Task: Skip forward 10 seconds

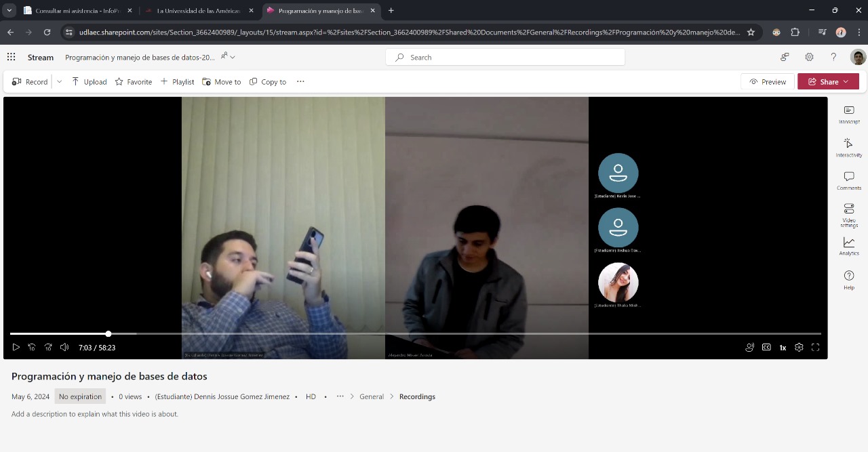Action: [x=48, y=347]
